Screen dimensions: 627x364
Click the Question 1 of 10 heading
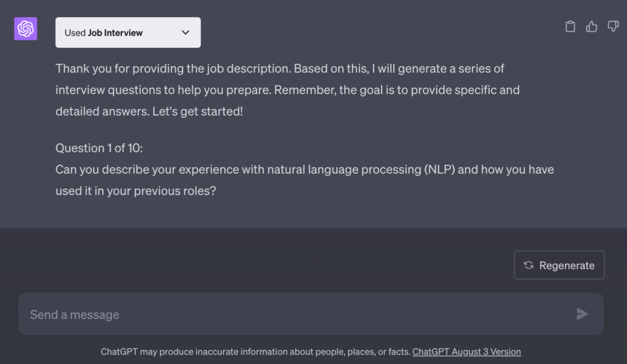(x=99, y=148)
